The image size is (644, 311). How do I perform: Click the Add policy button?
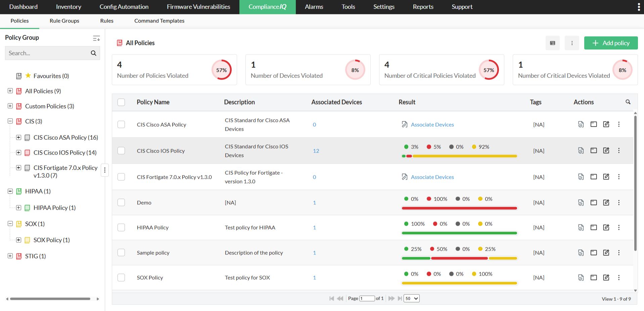610,43
